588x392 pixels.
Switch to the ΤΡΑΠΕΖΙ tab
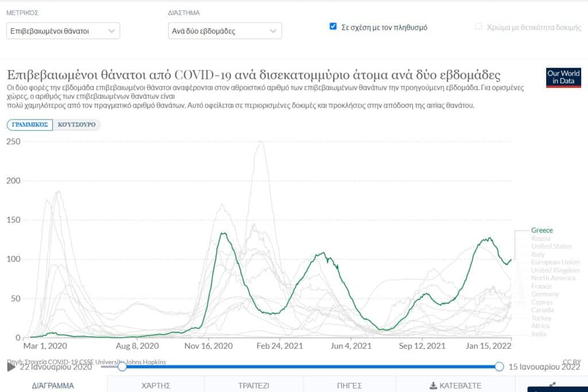254,386
